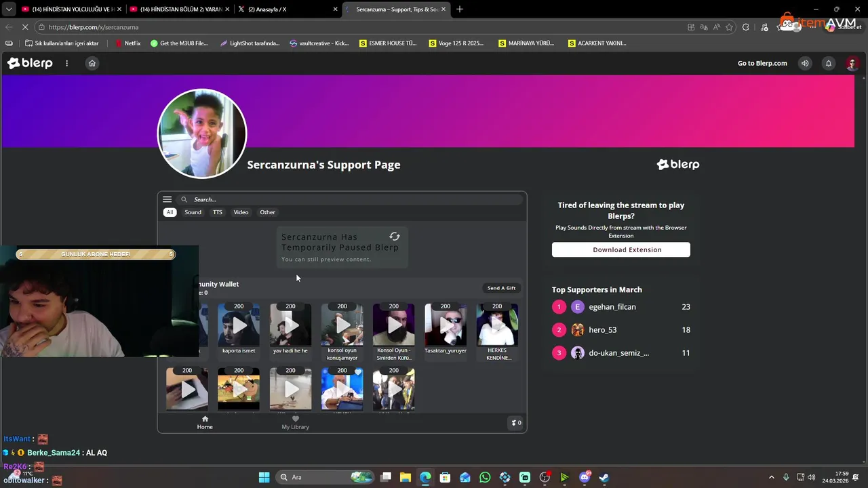This screenshot has width=868, height=488.
Task: Open 'Voge 125 R 2025...' bookmark
Action: (x=457, y=43)
